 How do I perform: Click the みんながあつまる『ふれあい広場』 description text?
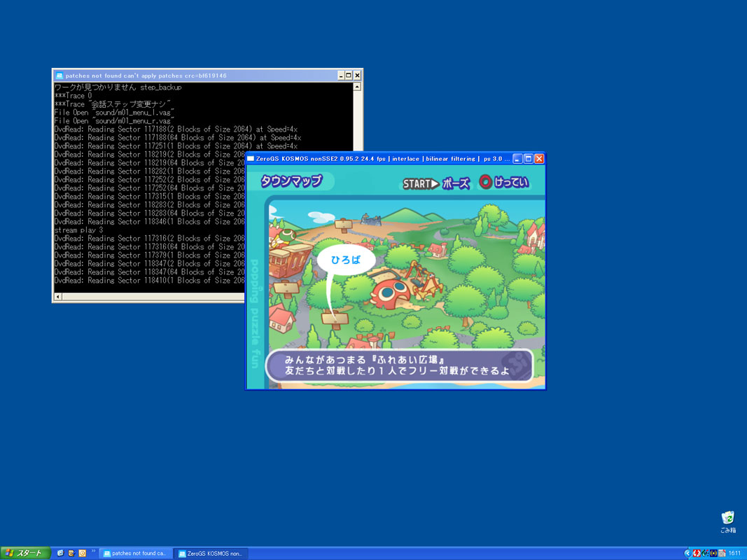[365, 360]
